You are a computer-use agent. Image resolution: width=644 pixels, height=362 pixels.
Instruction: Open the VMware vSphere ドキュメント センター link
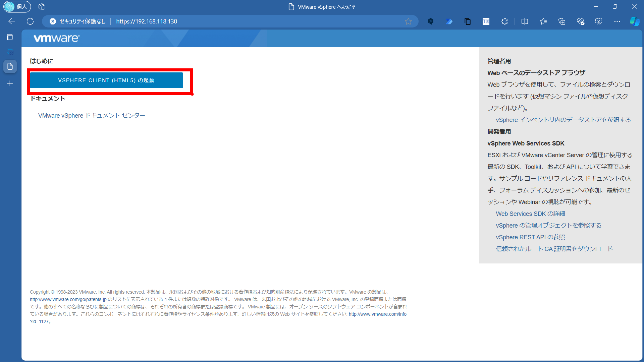click(92, 116)
